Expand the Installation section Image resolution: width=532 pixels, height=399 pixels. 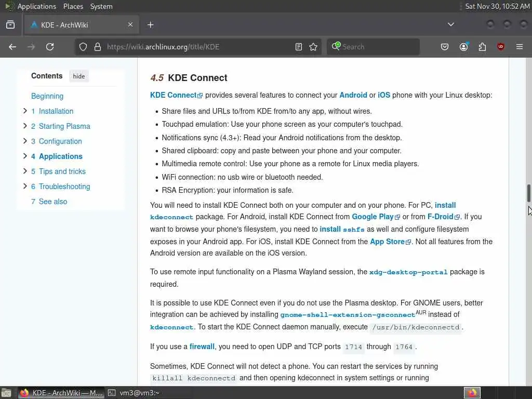click(25, 111)
